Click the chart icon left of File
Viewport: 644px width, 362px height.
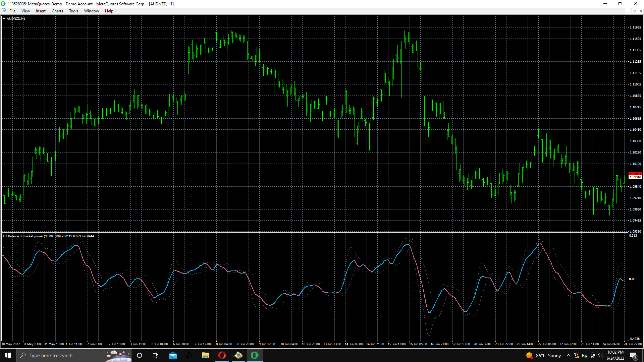point(4,11)
